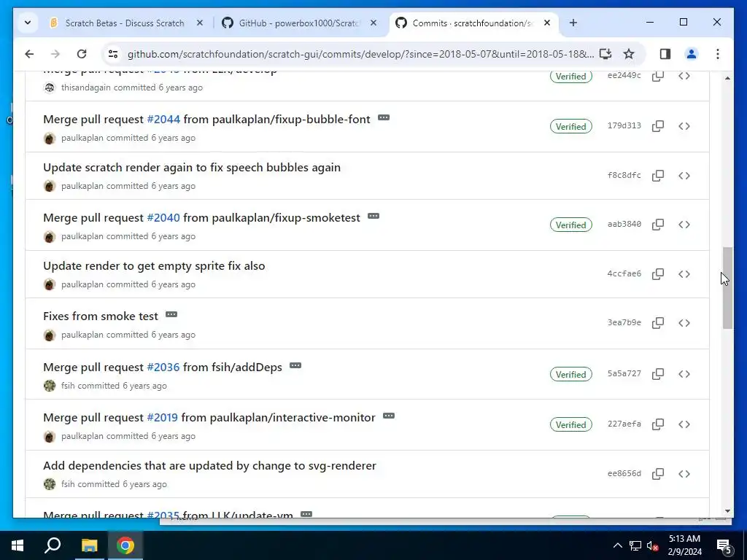Show Verified badge details for aab3840
747x560 pixels.
(570, 225)
